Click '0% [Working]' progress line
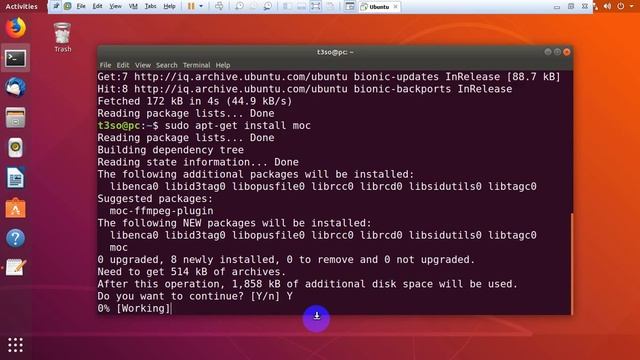The height and width of the screenshot is (360, 640). [134, 309]
